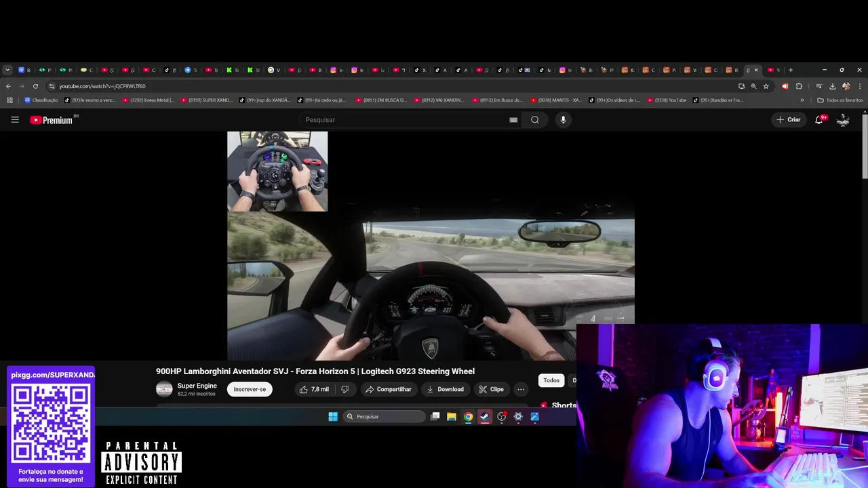Click the Windows taskbar Pesquisar search box
The width and height of the screenshot is (868, 488).
click(384, 417)
